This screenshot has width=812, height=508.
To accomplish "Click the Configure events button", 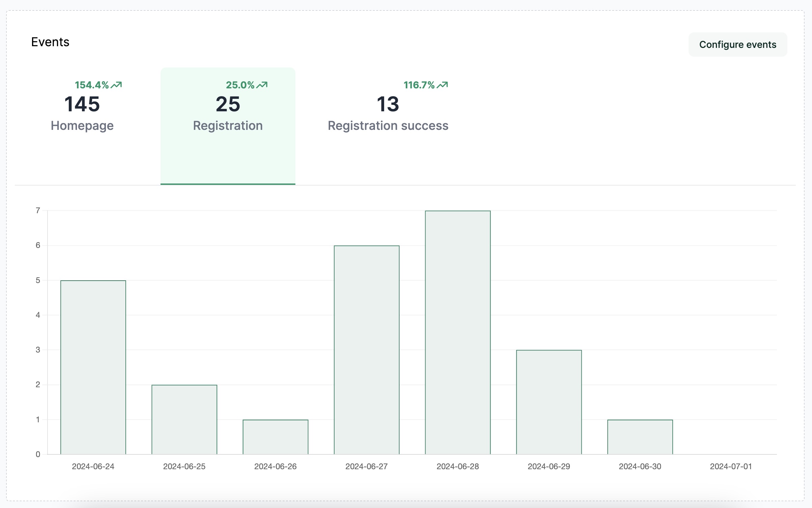I will point(737,45).
